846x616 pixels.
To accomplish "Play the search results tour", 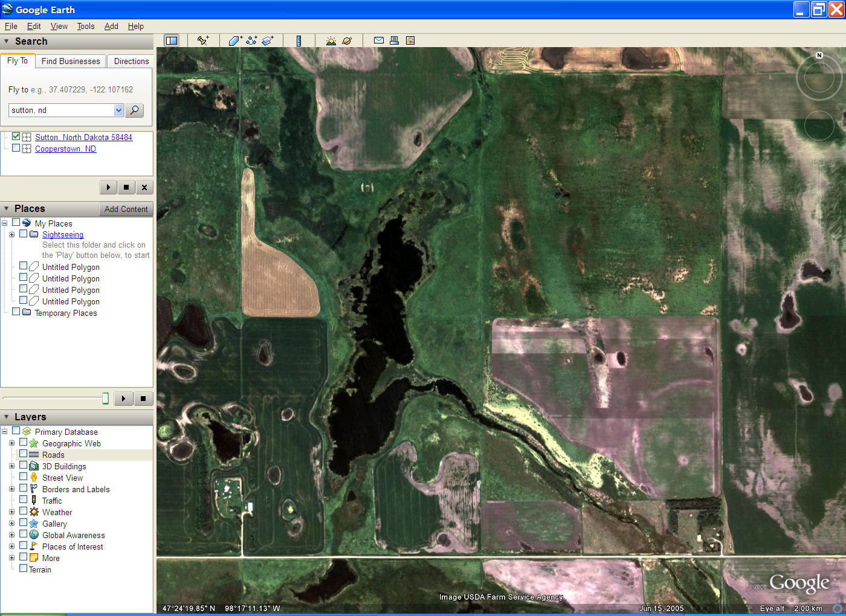I will pos(108,187).
